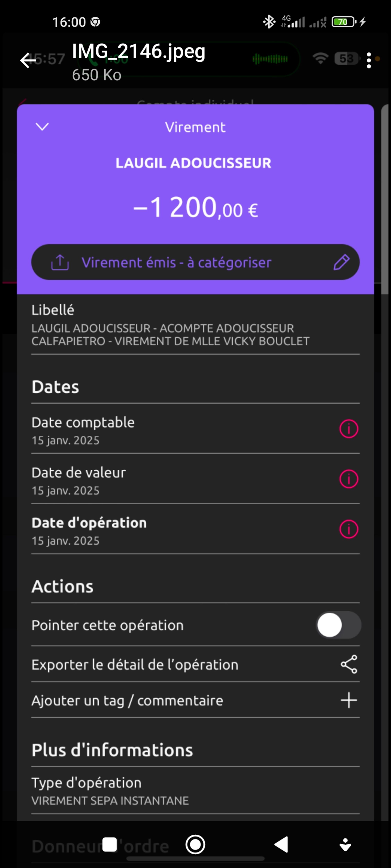
Task: Show info for Date d'opération
Action: pyautogui.click(x=349, y=529)
